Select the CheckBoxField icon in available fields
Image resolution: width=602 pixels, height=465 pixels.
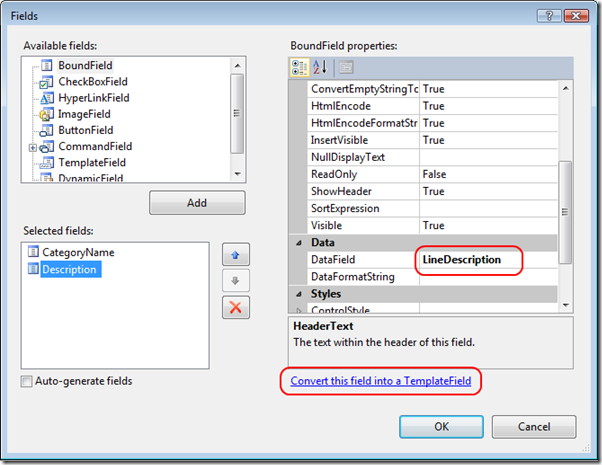[x=46, y=82]
